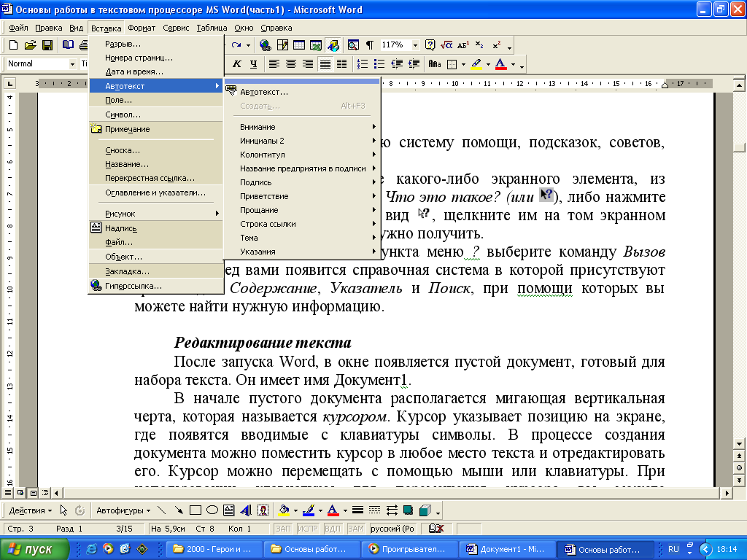Open highlight color dropdown arrow
This screenshot has width=747, height=560.
488,64
